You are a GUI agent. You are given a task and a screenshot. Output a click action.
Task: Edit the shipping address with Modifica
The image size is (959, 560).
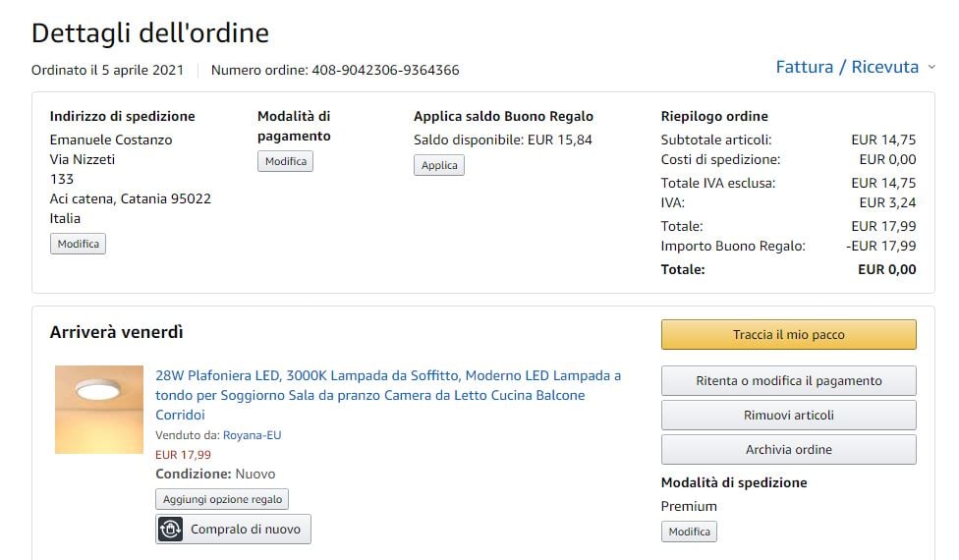pyautogui.click(x=78, y=244)
